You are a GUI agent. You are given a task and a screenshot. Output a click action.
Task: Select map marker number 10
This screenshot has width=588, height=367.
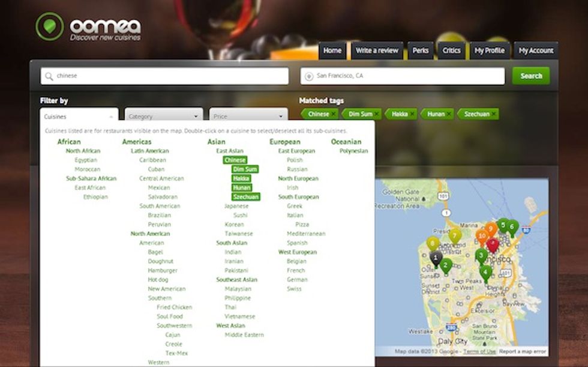point(482,235)
